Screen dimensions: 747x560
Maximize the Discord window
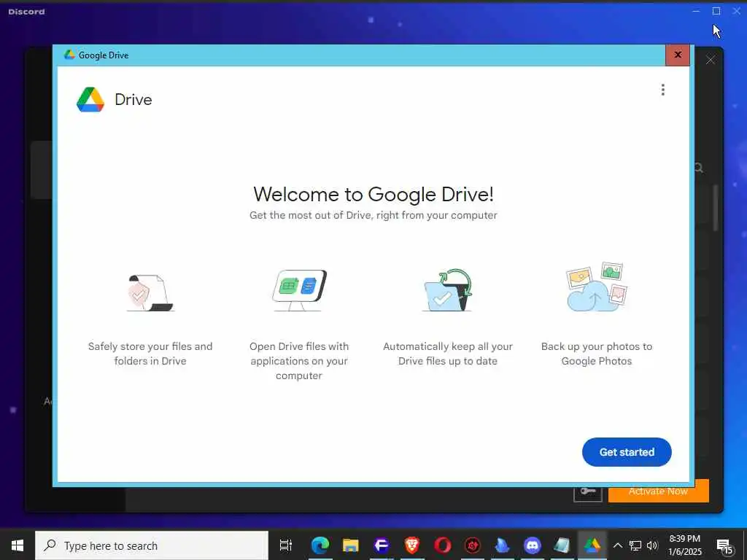pos(716,11)
